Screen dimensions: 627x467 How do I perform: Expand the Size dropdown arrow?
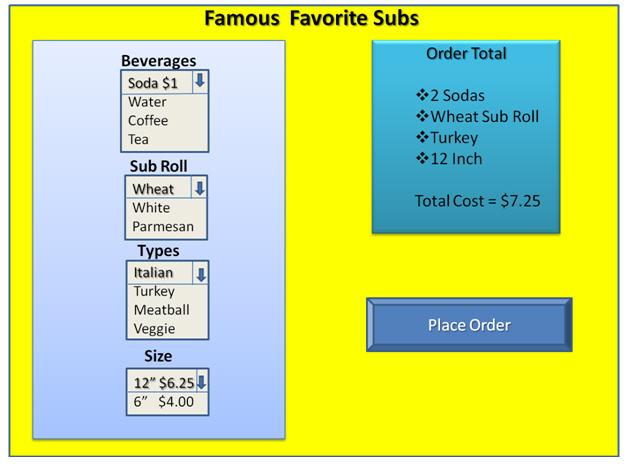tap(201, 382)
